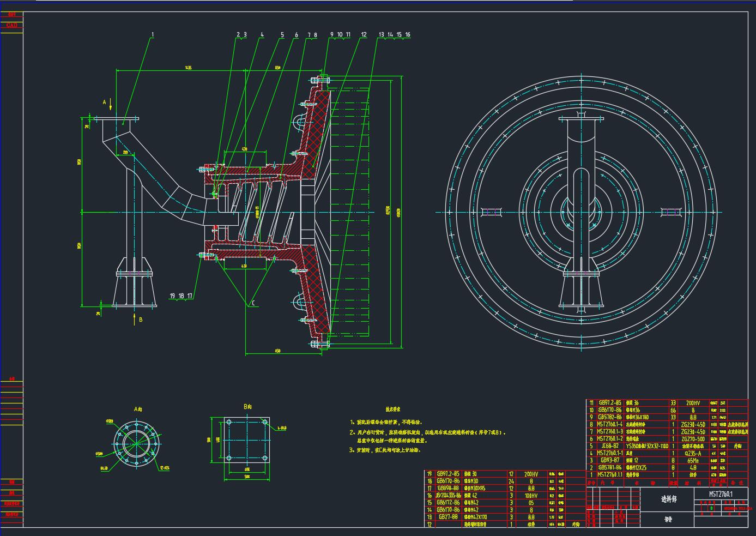
Task: Select the 1435 horizontal dimension text
Action: click(x=189, y=68)
